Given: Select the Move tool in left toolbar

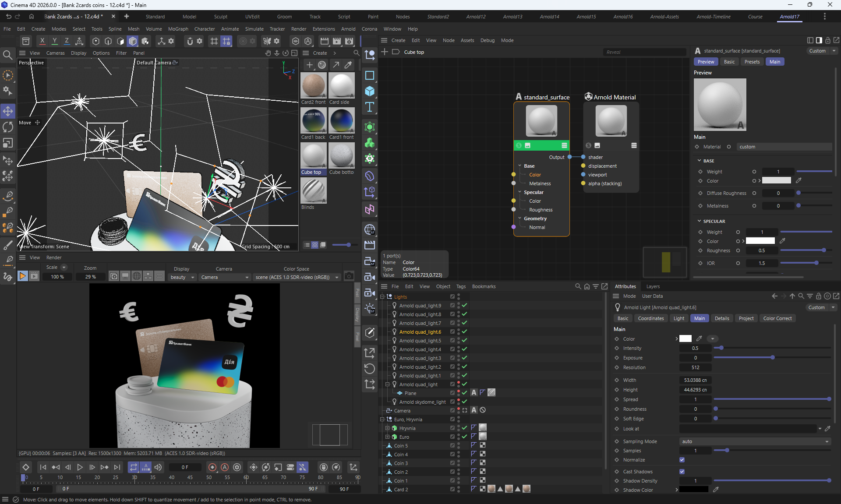Looking at the screenshot, I should point(8,111).
